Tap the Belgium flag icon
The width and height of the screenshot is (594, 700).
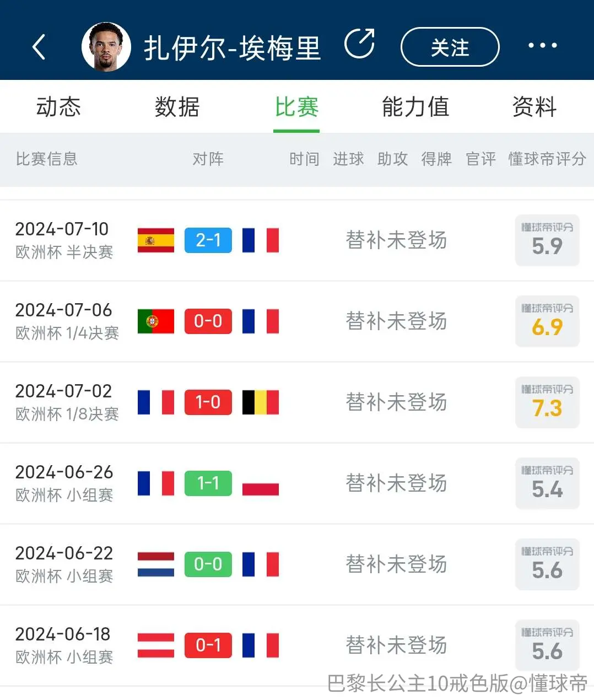[x=261, y=402]
